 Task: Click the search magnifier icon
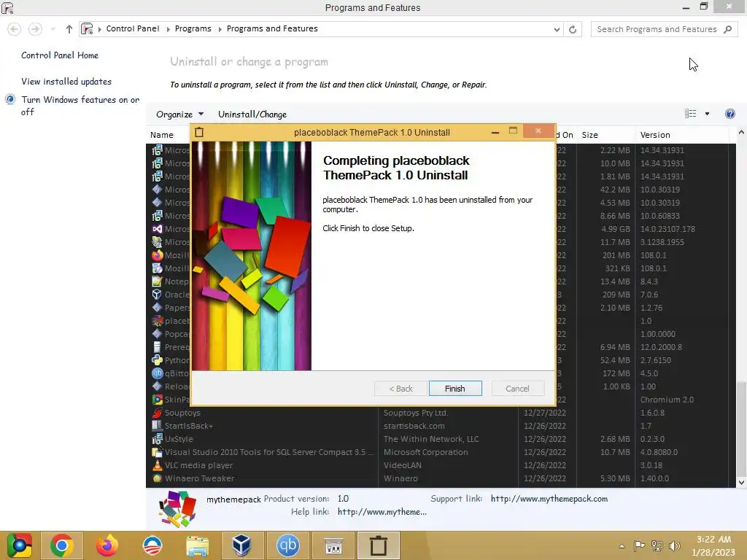pos(727,29)
